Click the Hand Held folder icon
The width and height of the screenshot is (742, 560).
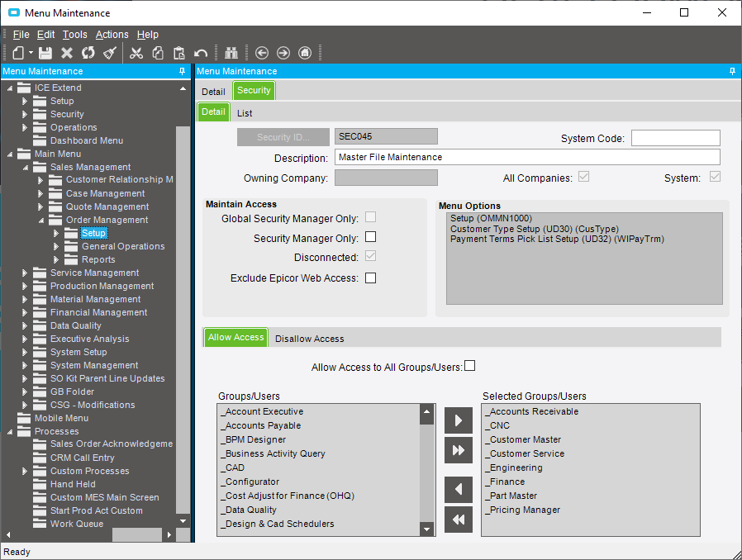coord(40,484)
